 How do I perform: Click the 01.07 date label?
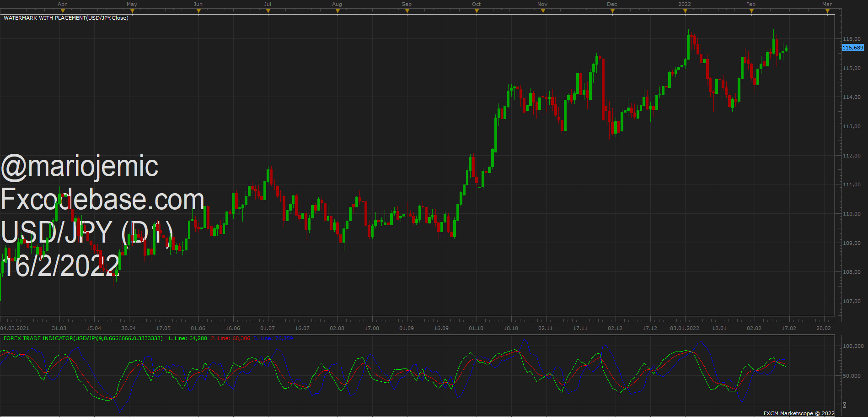coord(268,328)
